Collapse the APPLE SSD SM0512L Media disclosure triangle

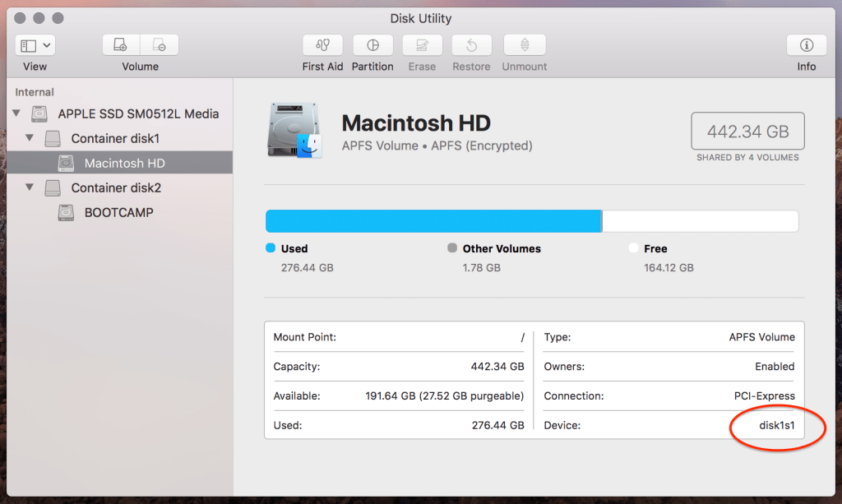pyautogui.click(x=16, y=113)
